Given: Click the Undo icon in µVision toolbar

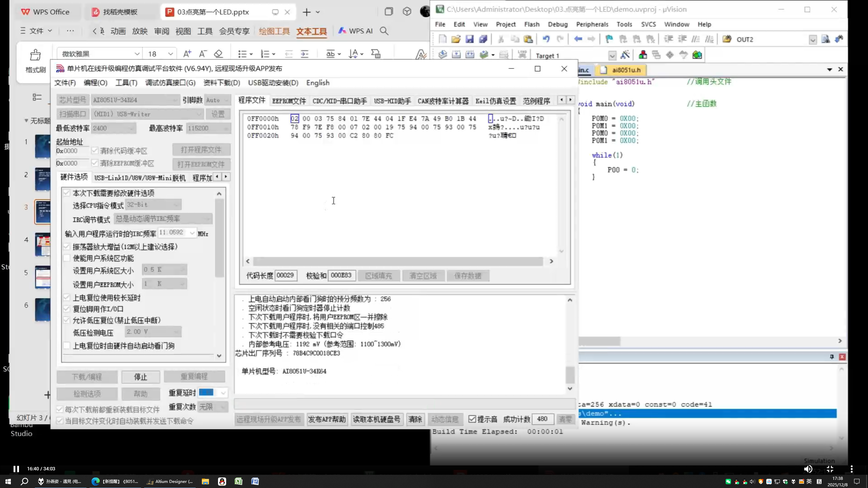Looking at the screenshot, I should click(546, 39).
